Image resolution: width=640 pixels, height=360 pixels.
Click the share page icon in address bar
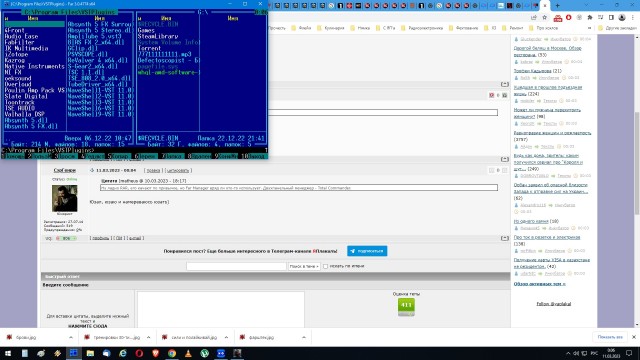[x=533, y=18]
